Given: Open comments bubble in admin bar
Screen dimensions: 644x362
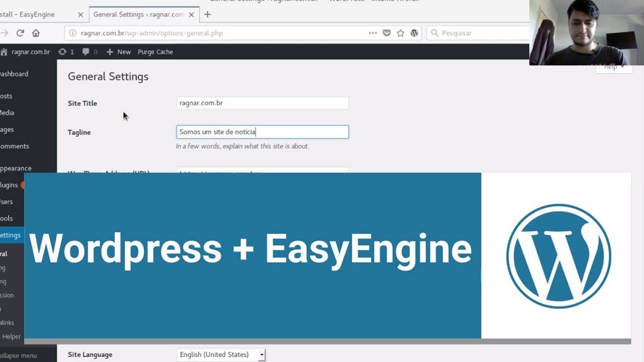Looking at the screenshot, I should [90, 52].
